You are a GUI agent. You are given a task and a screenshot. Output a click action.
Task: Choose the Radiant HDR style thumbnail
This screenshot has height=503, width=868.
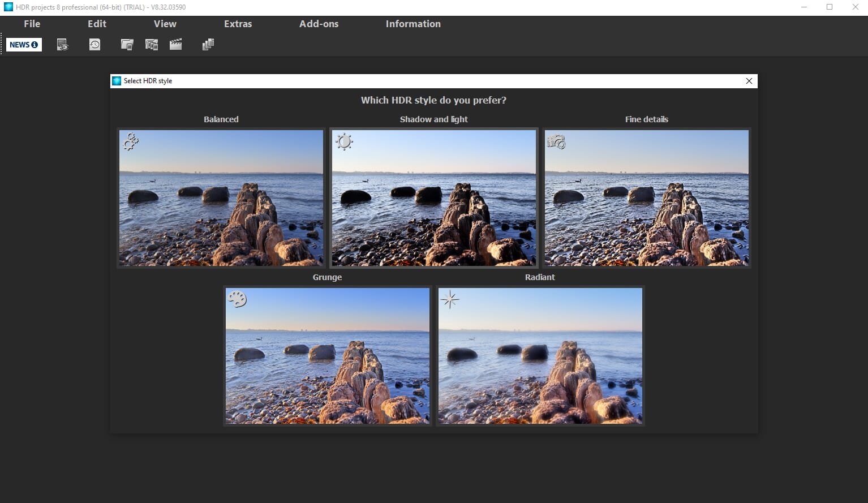pyautogui.click(x=540, y=356)
